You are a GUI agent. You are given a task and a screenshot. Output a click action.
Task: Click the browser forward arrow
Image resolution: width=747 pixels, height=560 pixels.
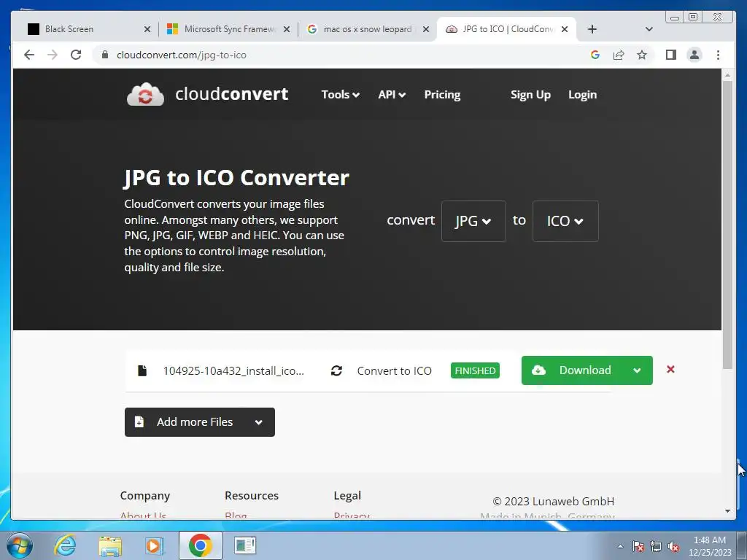[53, 55]
